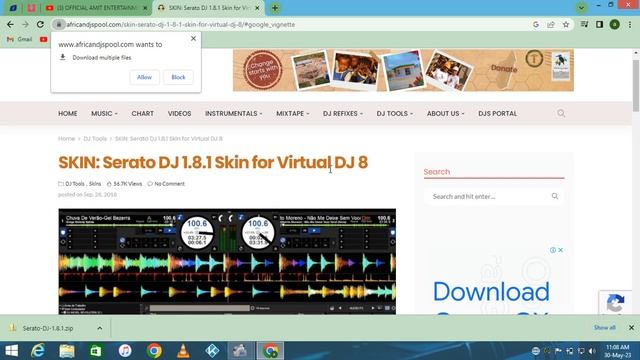Image resolution: width=640 pixels, height=360 pixels.
Task: Open the tab search chevron
Action: pos(581,8)
